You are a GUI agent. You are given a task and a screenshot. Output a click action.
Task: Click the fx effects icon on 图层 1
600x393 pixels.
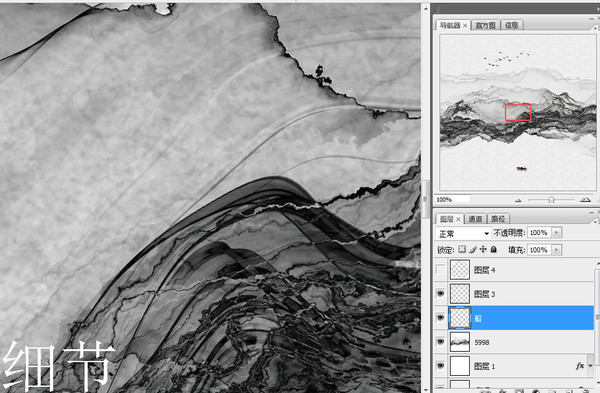[x=580, y=366]
